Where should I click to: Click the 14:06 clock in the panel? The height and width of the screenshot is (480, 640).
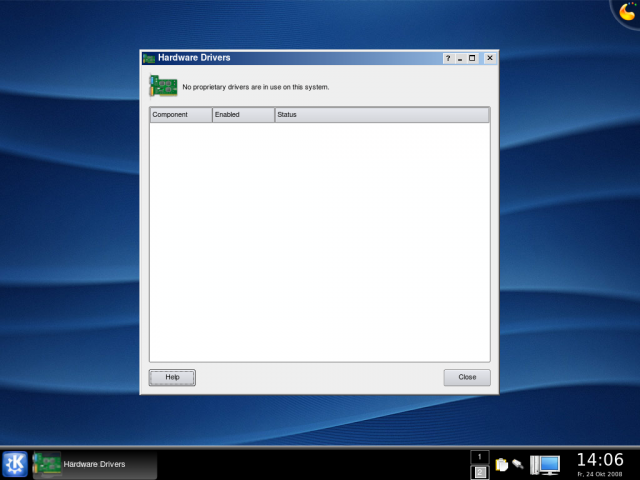(600, 460)
